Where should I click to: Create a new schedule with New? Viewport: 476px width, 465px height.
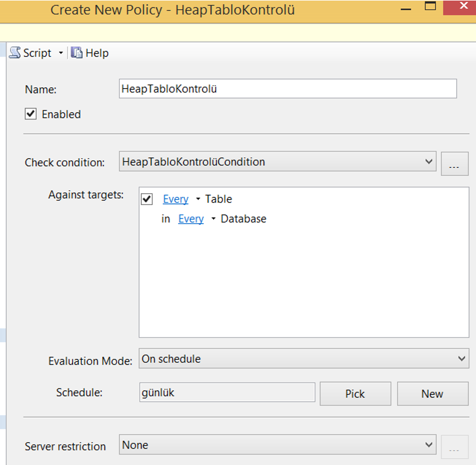[433, 394]
